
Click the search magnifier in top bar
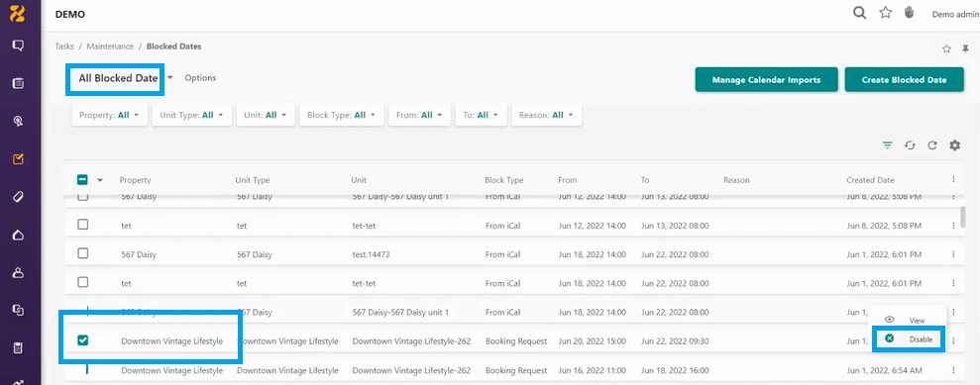click(x=860, y=13)
